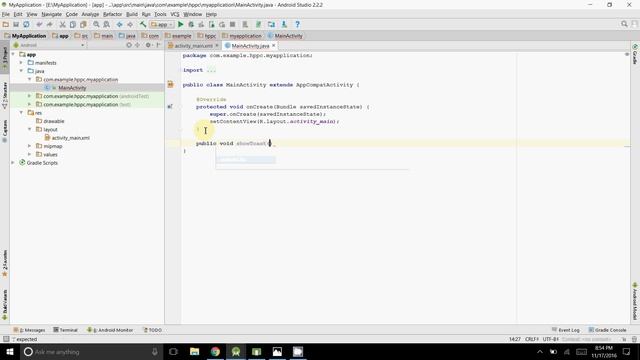Click the Debug app bug icon
The width and height of the screenshot is (640, 360).
pos(191,24)
